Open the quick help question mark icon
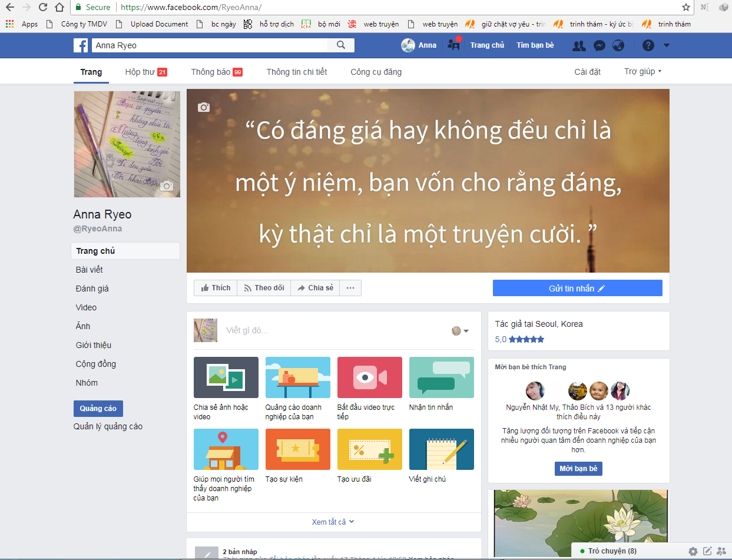The width and height of the screenshot is (732, 560). (648, 45)
